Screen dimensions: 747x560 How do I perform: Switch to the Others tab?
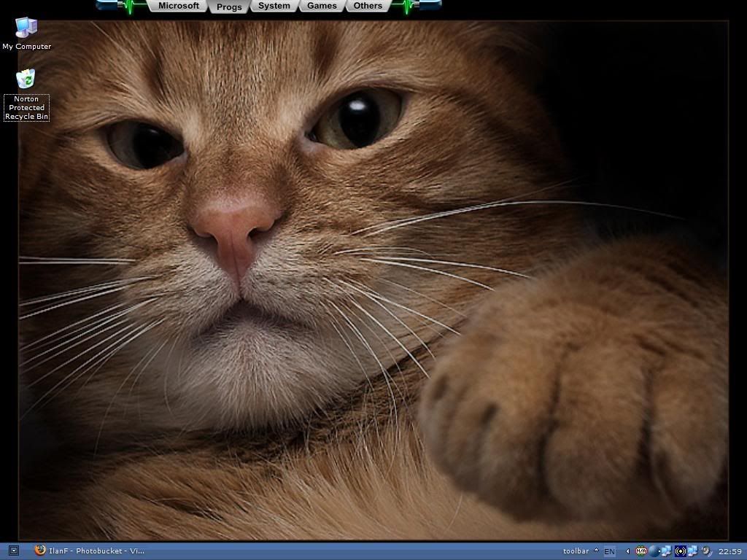(368, 6)
